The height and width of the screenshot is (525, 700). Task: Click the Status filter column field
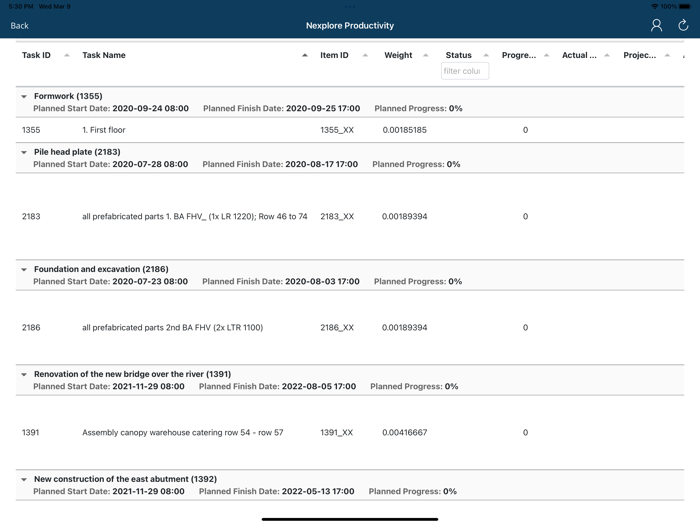point(464,71)
